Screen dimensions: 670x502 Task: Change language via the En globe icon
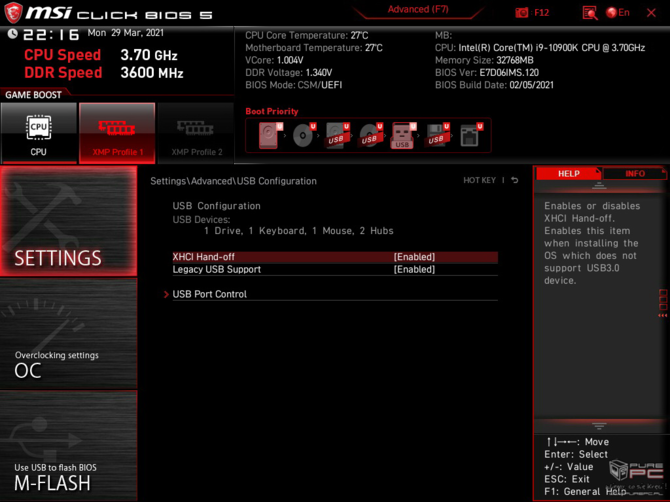[x=617, y=13]
